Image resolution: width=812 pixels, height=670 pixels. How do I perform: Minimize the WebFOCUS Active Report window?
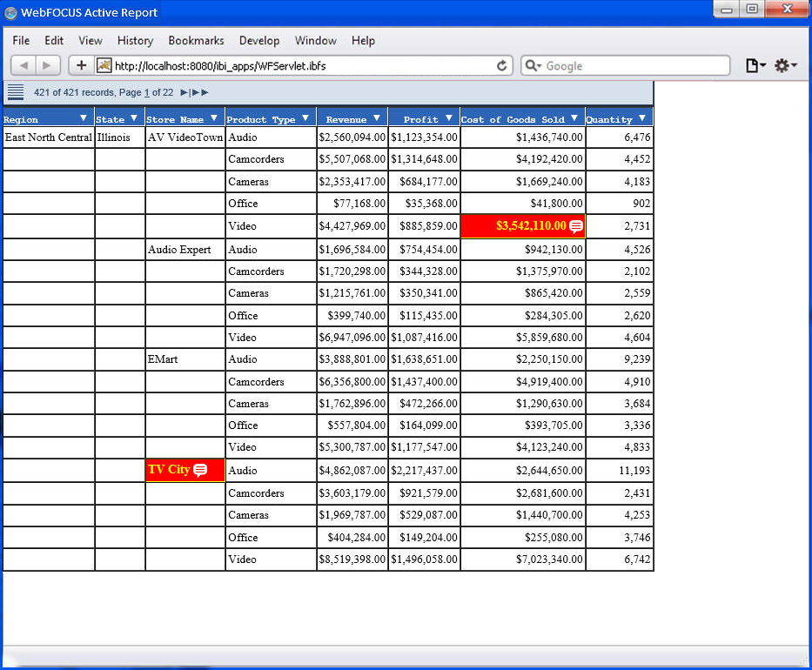(x=727, y=9)
